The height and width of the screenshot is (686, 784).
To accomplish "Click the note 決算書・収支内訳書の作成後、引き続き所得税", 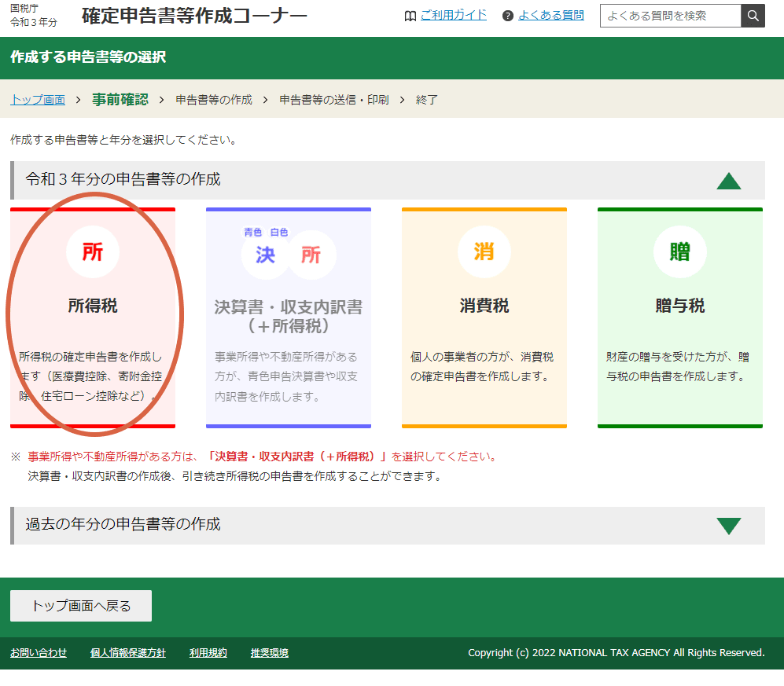I will coord(235,476).
